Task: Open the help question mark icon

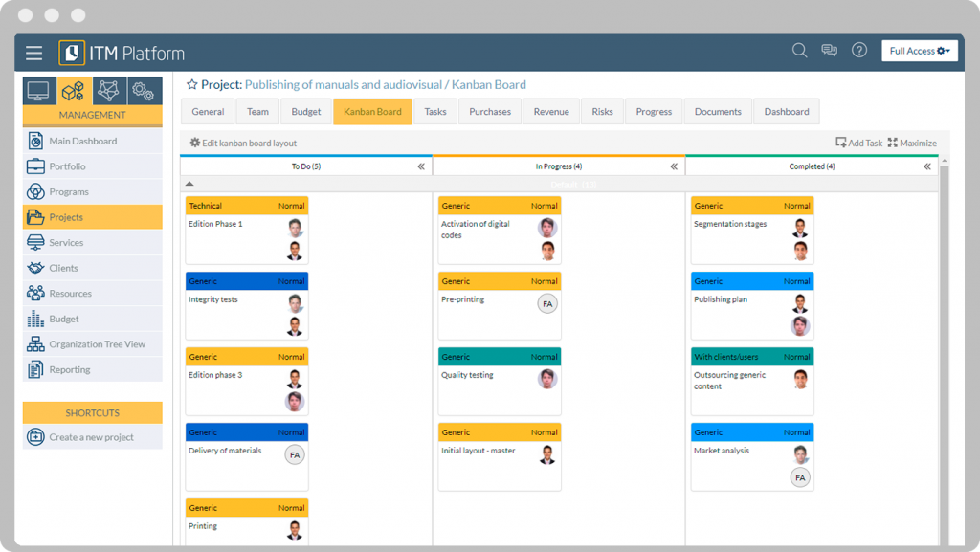Action: point(858,52)
